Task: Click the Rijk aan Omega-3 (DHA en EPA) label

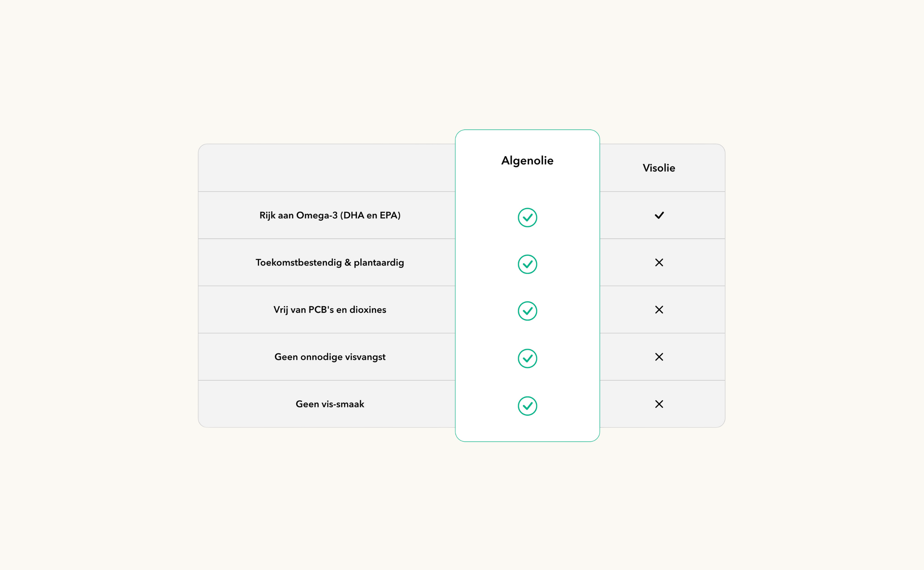Action: click(330, 215)
